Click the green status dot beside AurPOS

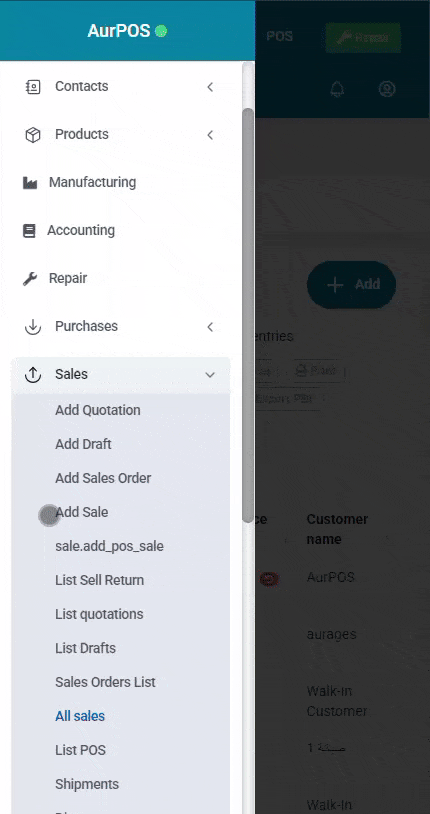click(161, 31)
